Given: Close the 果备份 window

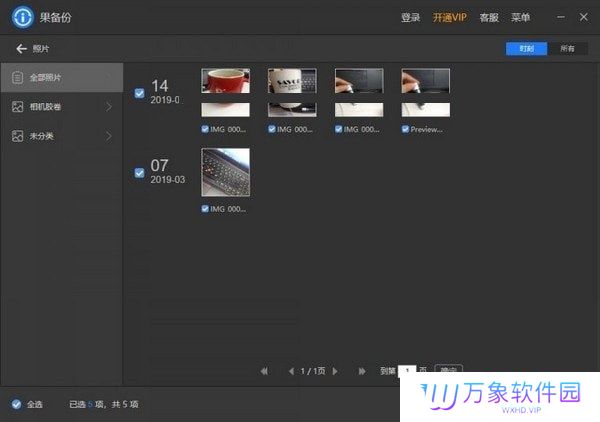Looking at the screenshot, I should 584,17.
